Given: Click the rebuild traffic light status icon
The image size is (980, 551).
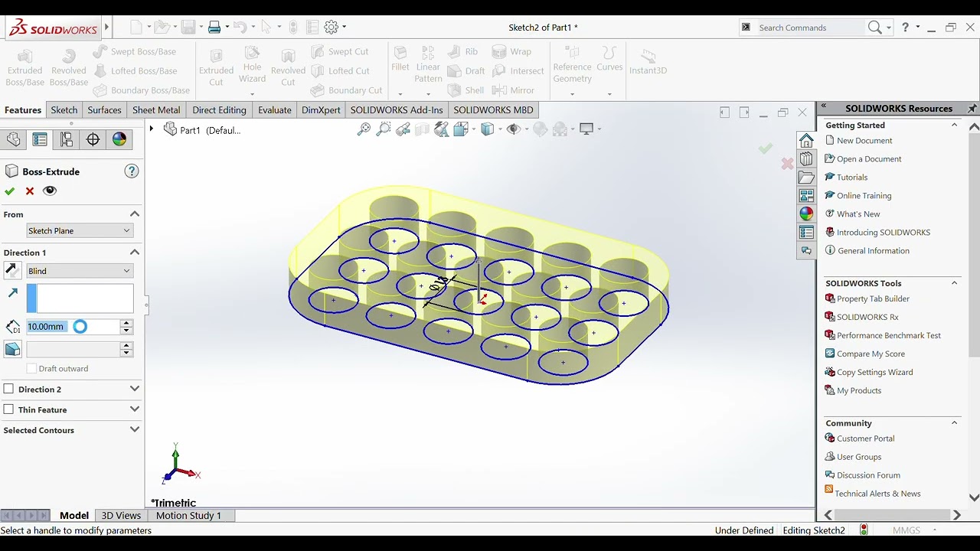Looking at the screenshot, I should (864, 530).
